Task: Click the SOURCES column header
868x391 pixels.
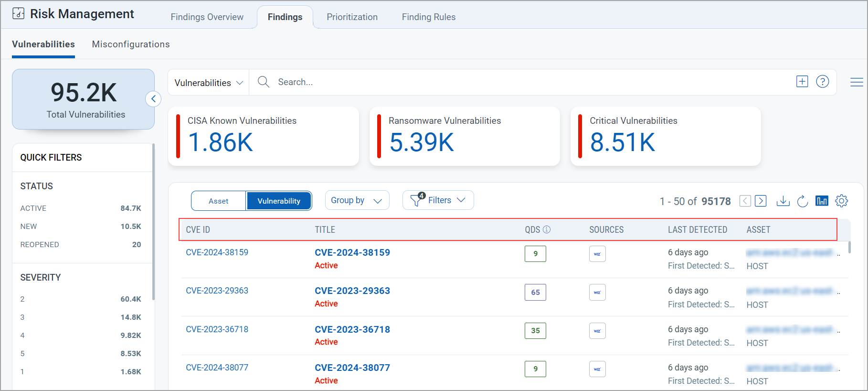Action: click(606, 229)
